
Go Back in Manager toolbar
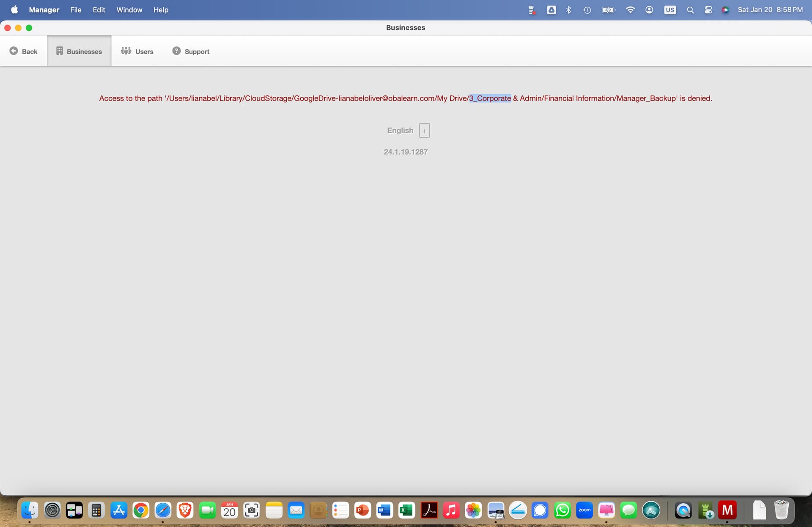point(24,51)
